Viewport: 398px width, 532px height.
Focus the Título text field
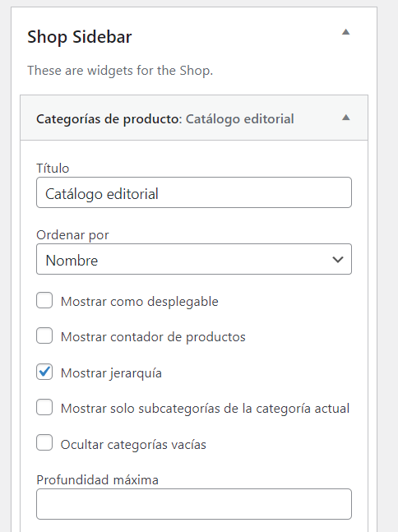pyautogui.click(x=194, y=192)
